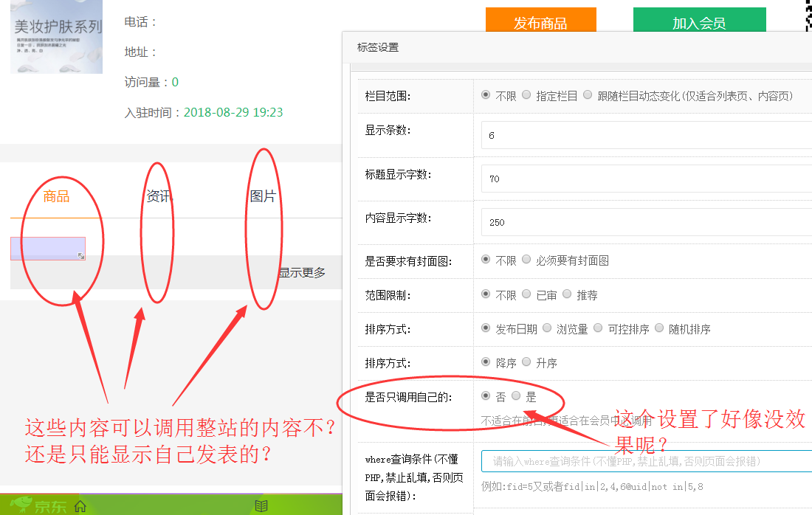Click the 显示条数 input field showing 6

pyautogui.click(x=646, y=136)
